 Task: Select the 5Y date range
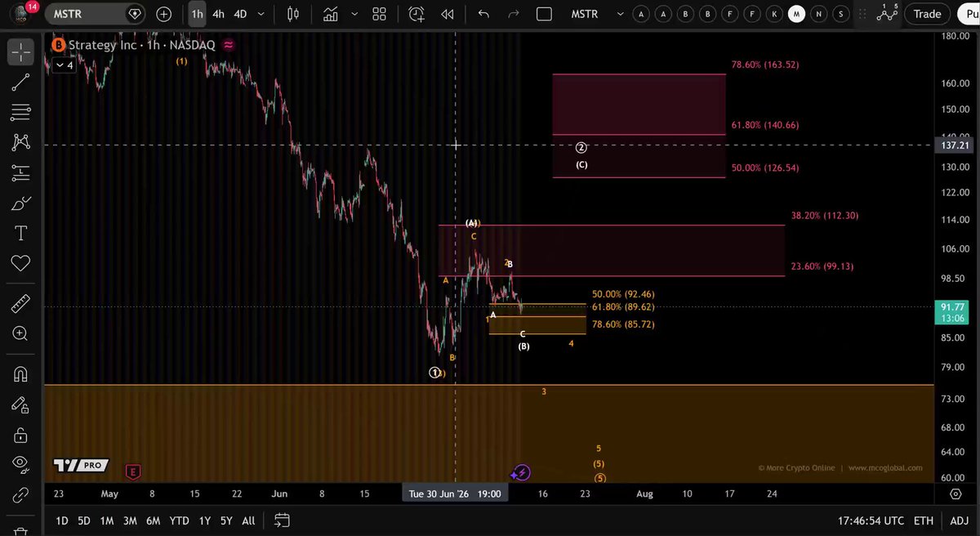point(227,520)
